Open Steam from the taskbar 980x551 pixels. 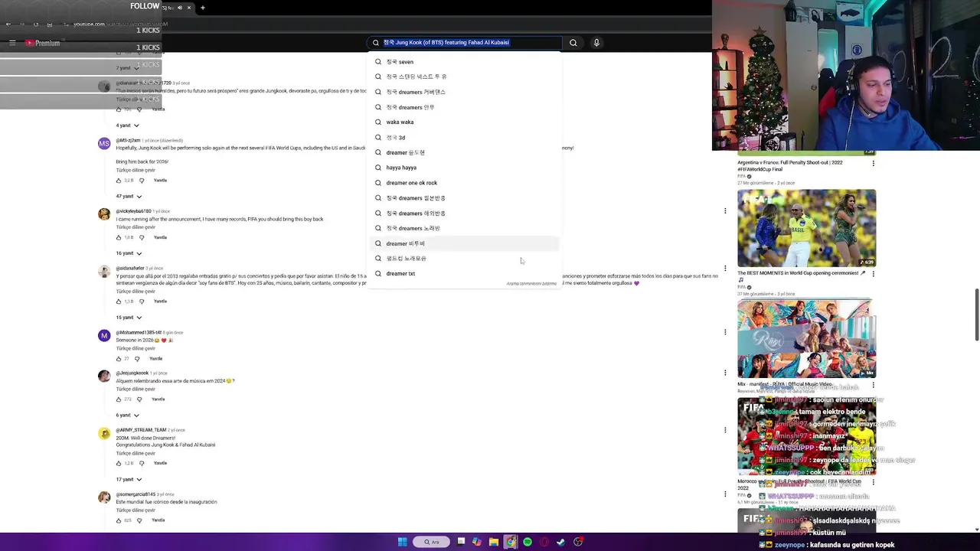pyautogui.click(x=561, y=542)
